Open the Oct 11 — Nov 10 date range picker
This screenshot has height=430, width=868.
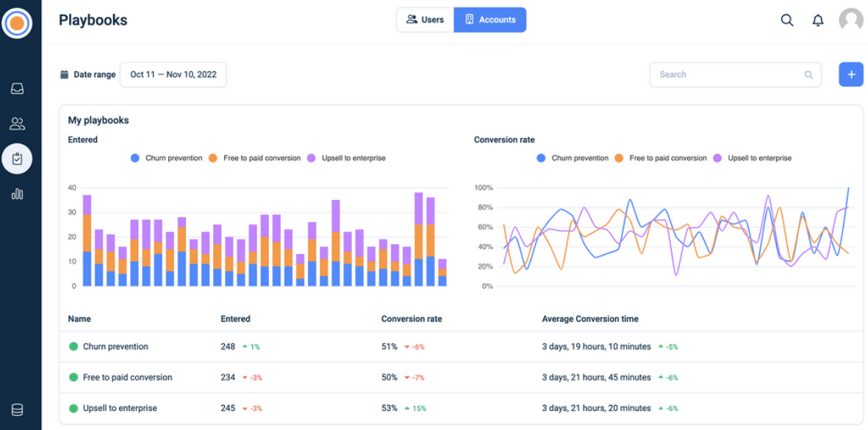173,74
